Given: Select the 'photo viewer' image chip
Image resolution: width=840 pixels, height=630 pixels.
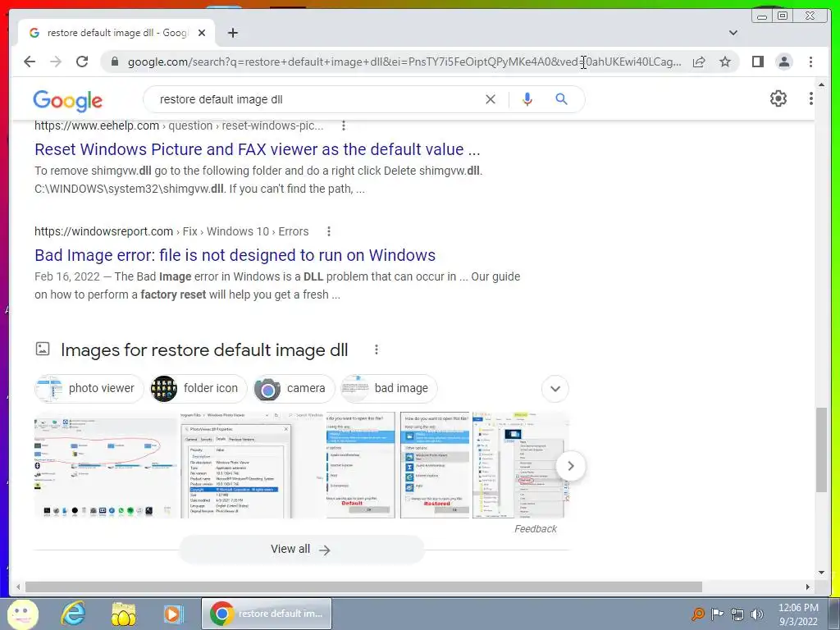Looking at the screenshot, I should [x=89, y=388].
